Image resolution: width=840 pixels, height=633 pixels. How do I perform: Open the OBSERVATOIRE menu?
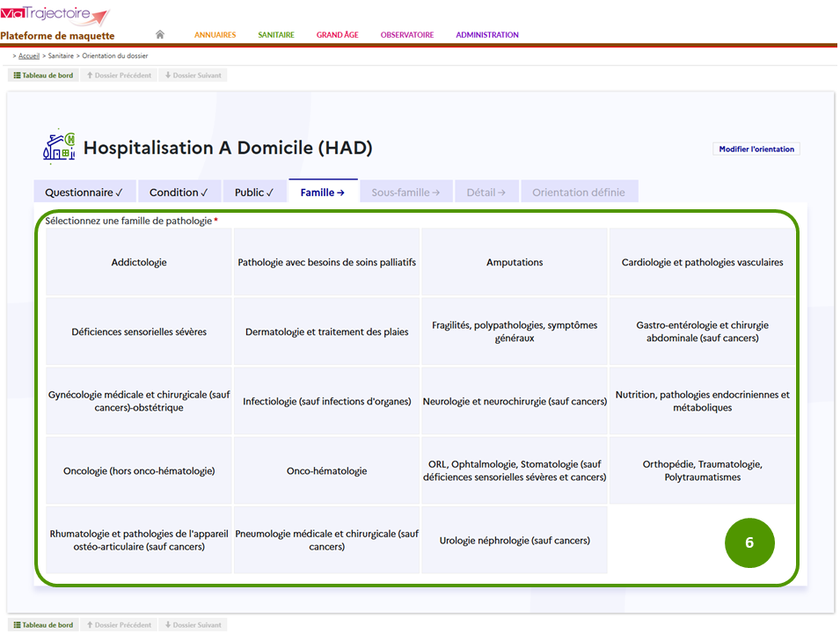click(407, 35)
